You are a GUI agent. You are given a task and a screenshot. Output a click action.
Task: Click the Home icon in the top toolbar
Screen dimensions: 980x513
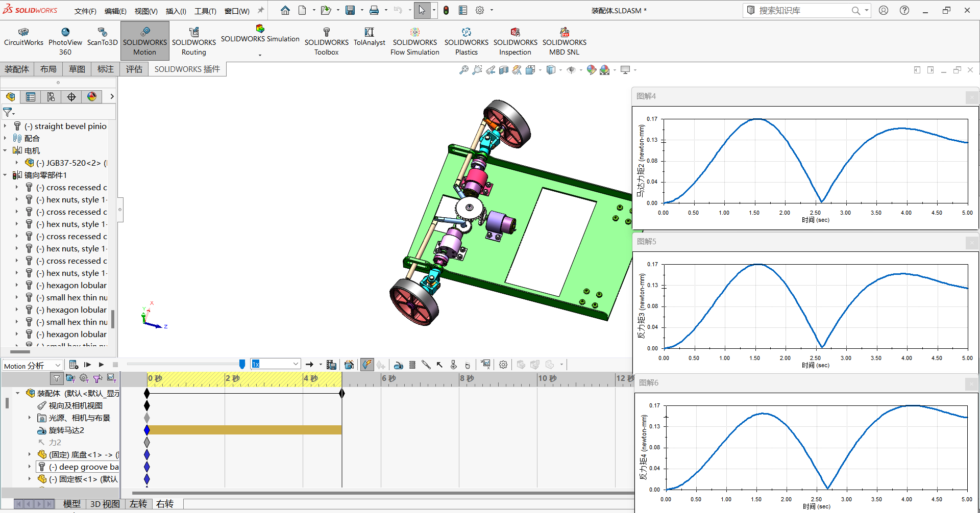[285, 10]
